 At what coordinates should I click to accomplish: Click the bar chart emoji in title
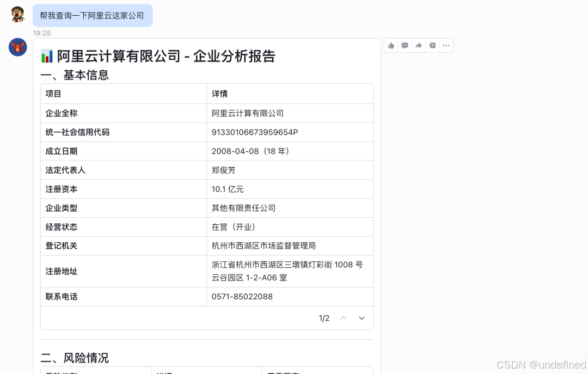point(47,56)
